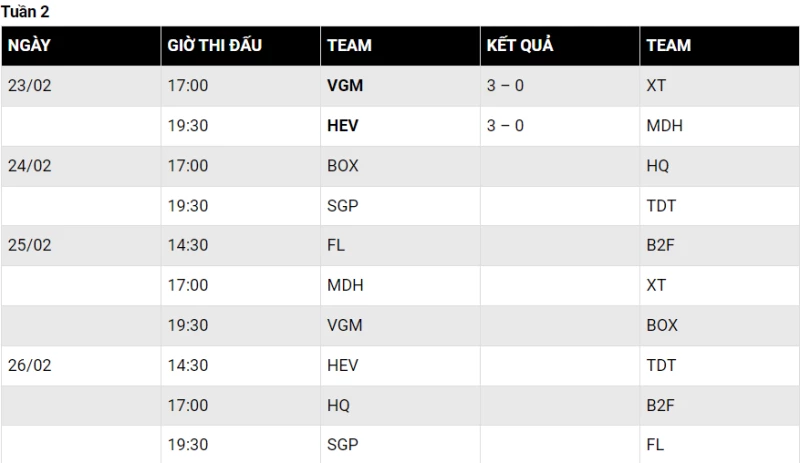The image size is (800, 463).
Task: Select the 24/02 date cell
Action: coord(29,166)
